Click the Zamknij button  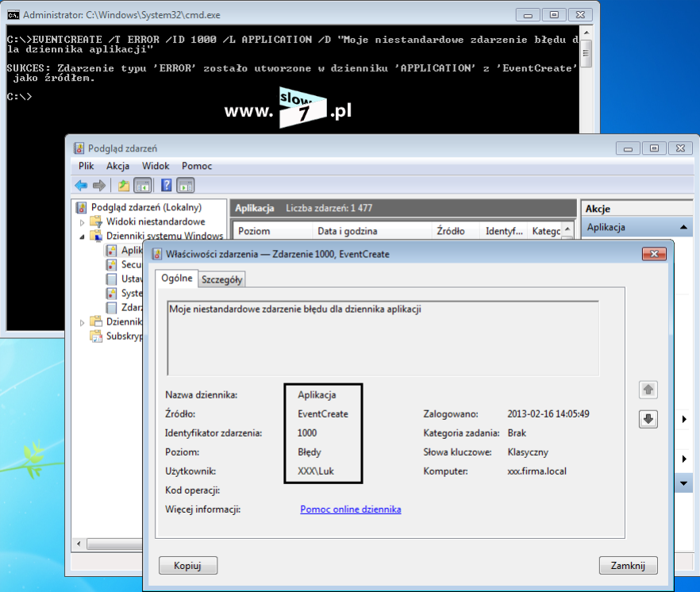tap(628, 565)
